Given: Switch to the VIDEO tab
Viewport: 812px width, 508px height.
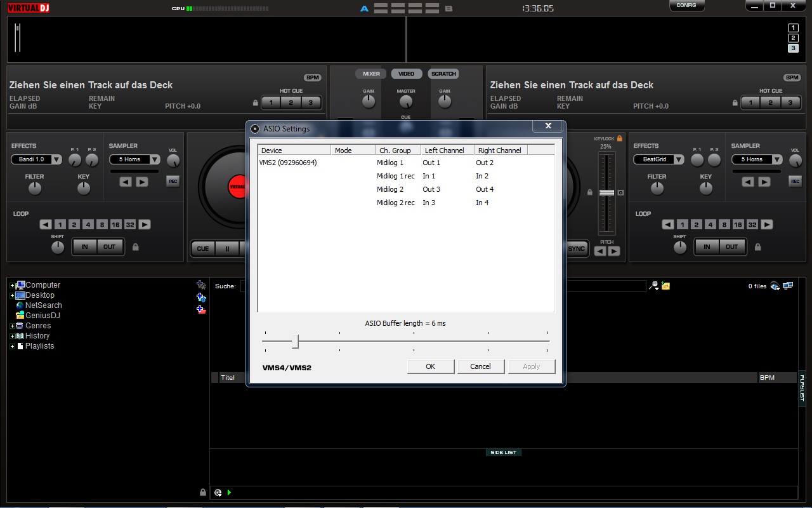Looking at the screenshot, I should tap(407, 74).
